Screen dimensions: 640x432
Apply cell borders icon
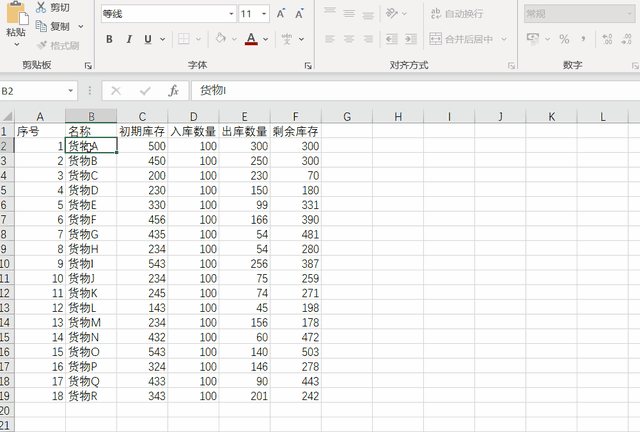coord(184,39)
